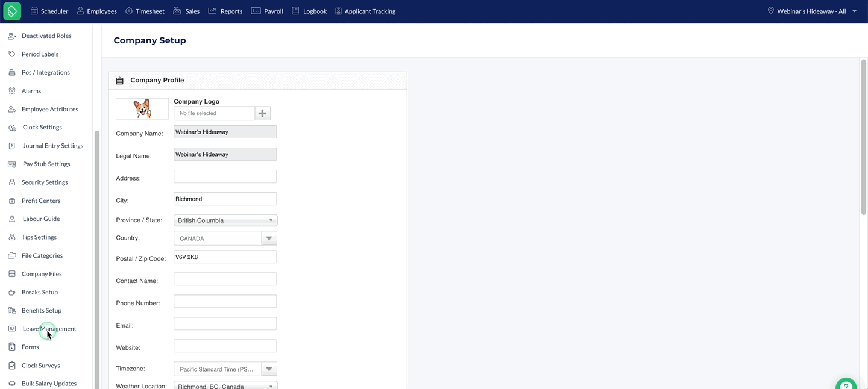868x389 pixels.
Task: Click the Deactivated Roles sidebar icon
Action: 12,36
